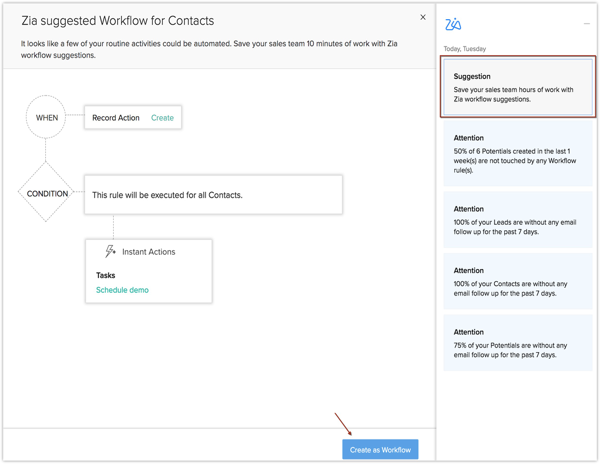600x464 pixels.
Task: Click the Today, Tuesday date label
Action: 465,48
